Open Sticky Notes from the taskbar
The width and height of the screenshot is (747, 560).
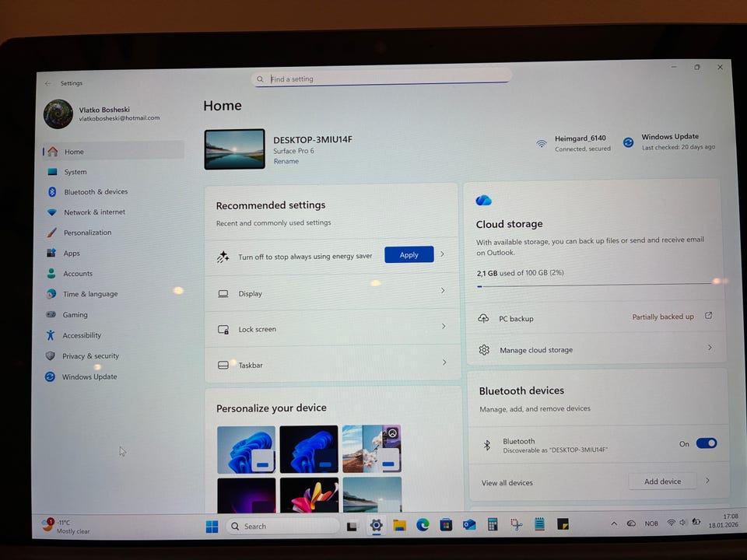coord(563,523)
